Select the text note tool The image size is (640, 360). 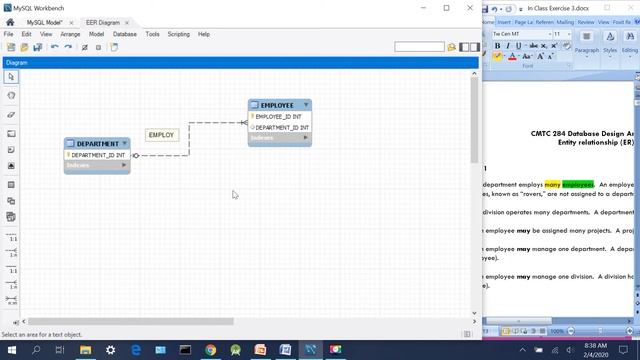[11, 150]
